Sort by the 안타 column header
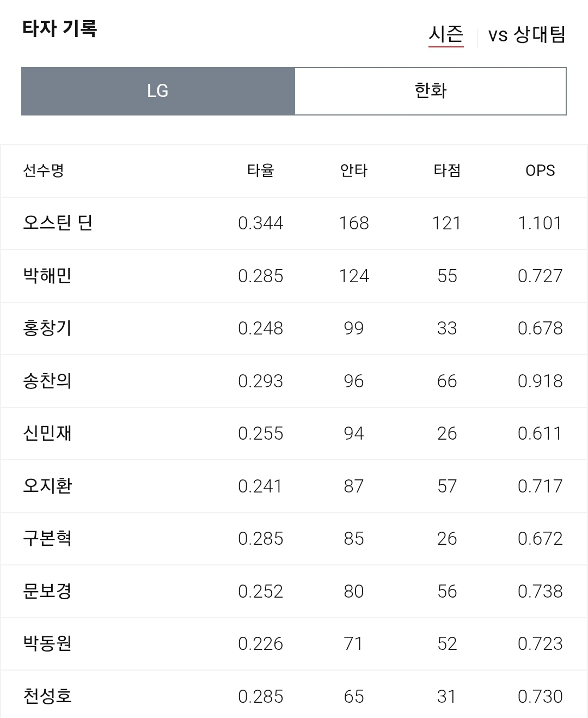 click(354, 171)
